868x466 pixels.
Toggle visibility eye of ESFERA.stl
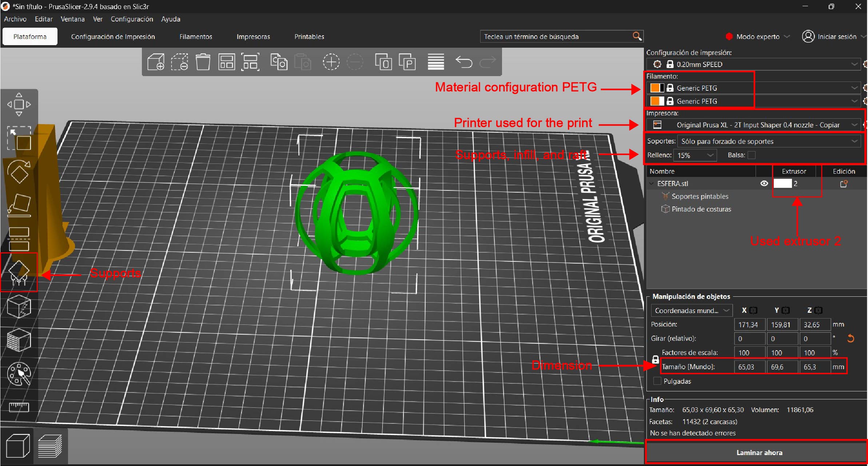point(764,183)
